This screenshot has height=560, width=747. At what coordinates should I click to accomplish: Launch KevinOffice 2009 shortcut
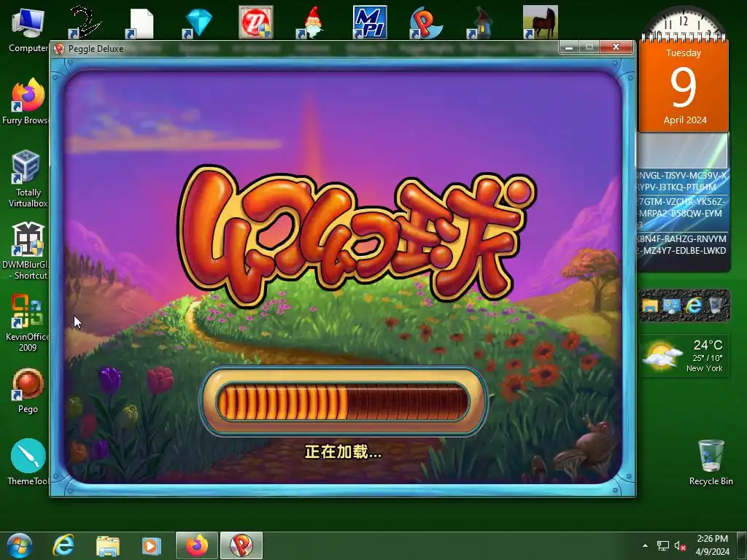click(27, 323)
